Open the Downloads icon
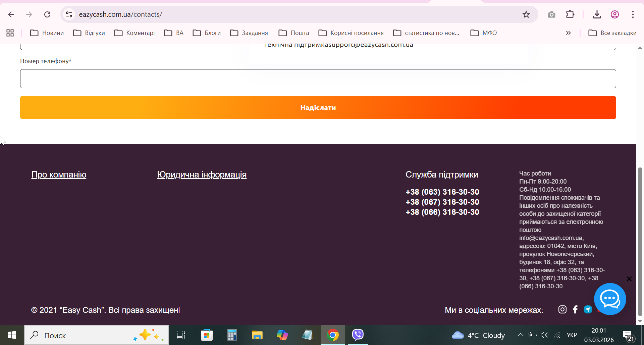Screen dimensions: 644x345 click(x=597, y=14)
